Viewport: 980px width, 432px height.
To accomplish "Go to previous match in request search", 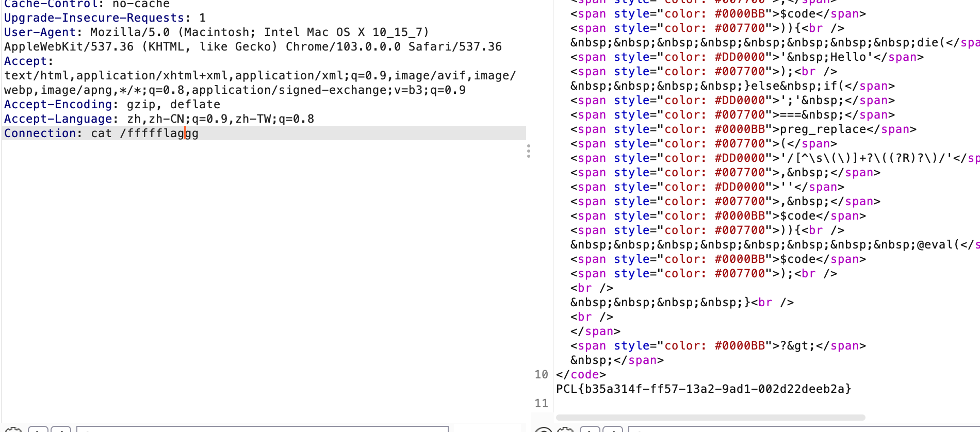I will [38, 430].
